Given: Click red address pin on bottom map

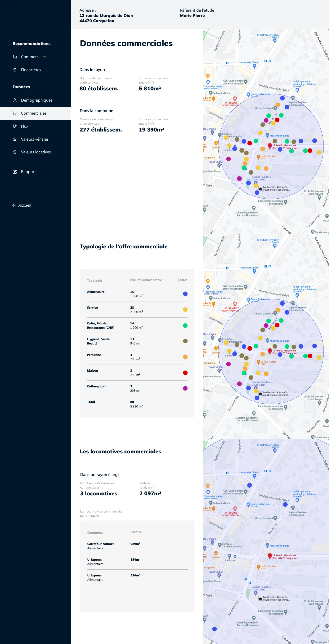Looking at the screenshot, I should coord(270,556).
